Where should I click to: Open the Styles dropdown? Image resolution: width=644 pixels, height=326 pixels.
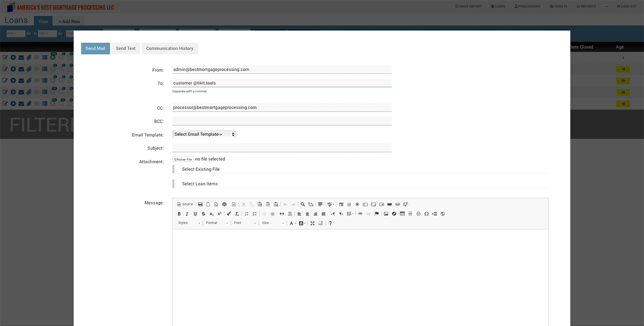coord(189,223)
